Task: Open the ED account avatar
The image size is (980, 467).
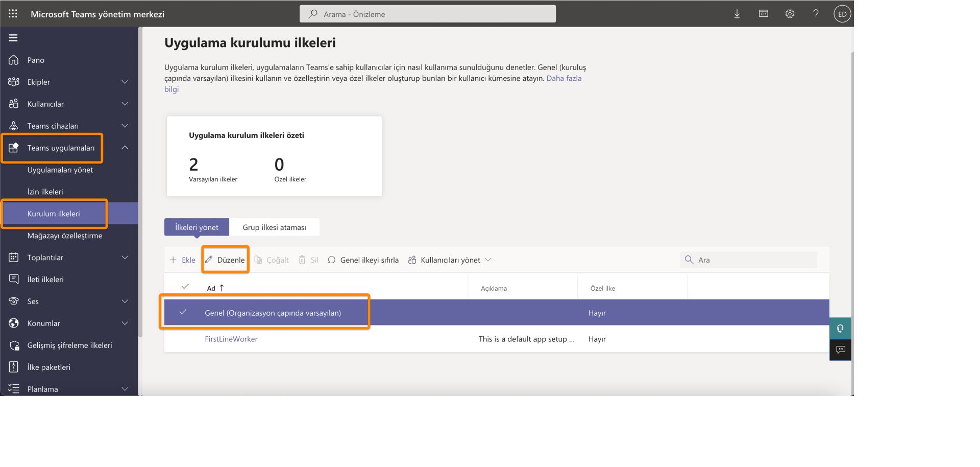Action: (842, 14)
